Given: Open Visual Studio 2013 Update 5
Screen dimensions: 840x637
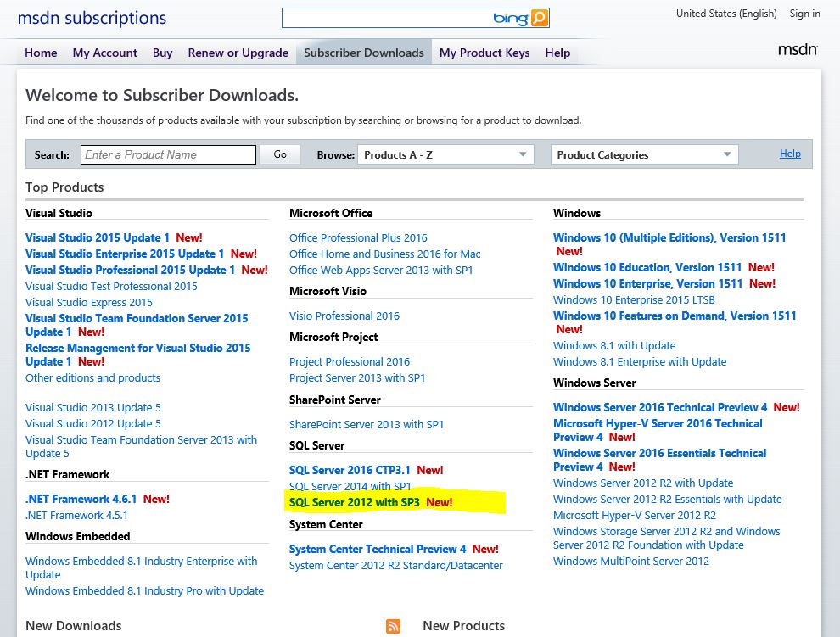Looking at the screenshot, I should pos(93,408).
